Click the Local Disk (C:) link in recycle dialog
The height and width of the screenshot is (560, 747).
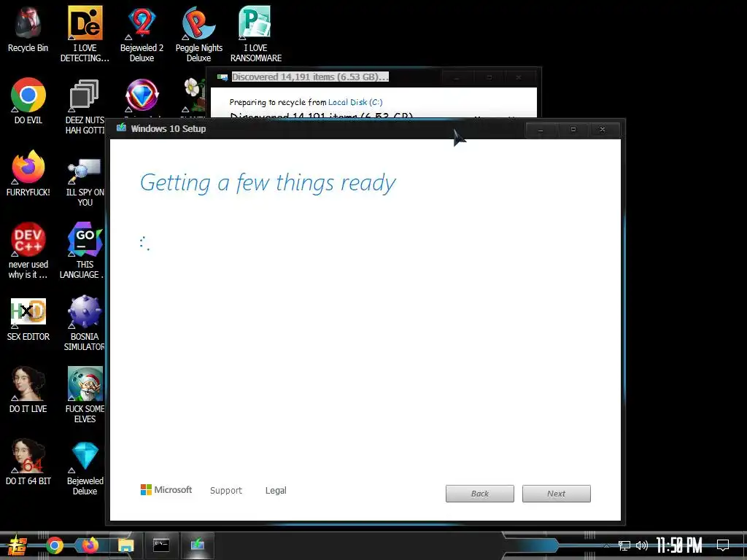pos(355,102)
